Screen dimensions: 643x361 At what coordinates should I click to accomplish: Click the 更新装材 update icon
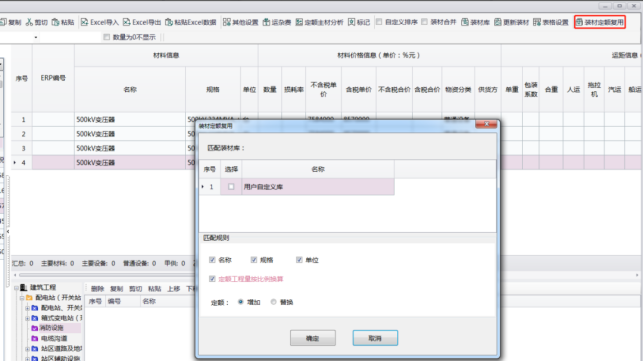498,22
